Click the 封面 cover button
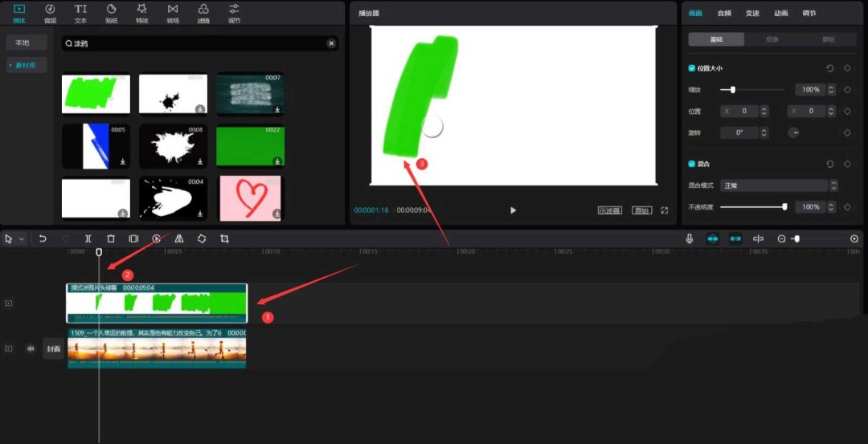The image size is (868, 444). tap(53, 348)
